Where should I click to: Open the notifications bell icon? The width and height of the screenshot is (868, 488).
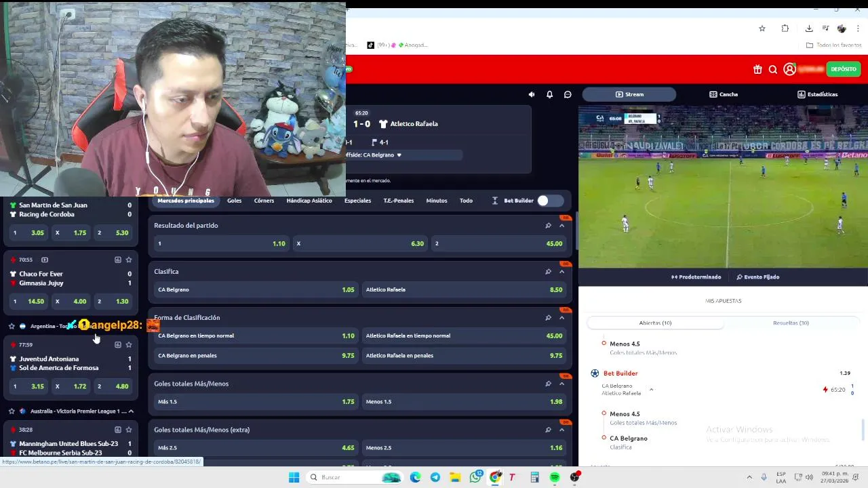(550, 94)
